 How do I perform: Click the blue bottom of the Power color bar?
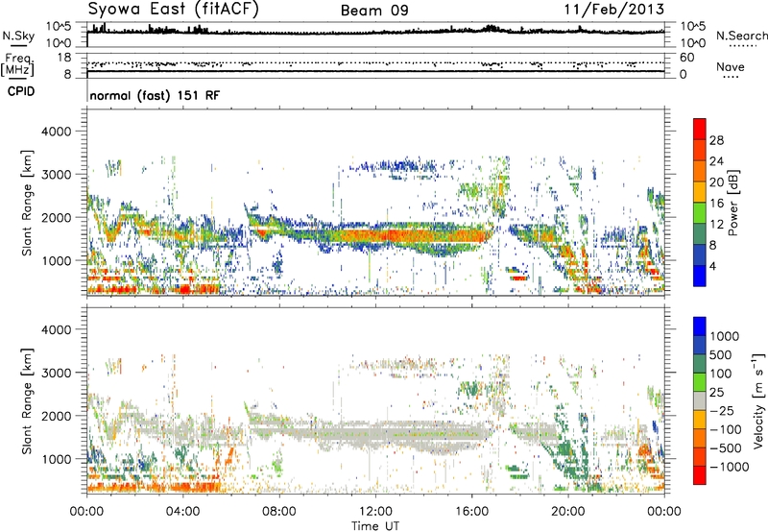(700, 277)
